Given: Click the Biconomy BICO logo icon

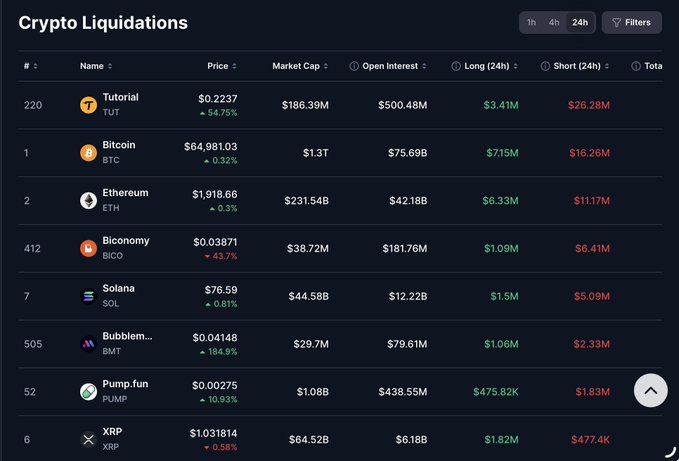Looking at the screenshot, I should click(x=88, y=248).
